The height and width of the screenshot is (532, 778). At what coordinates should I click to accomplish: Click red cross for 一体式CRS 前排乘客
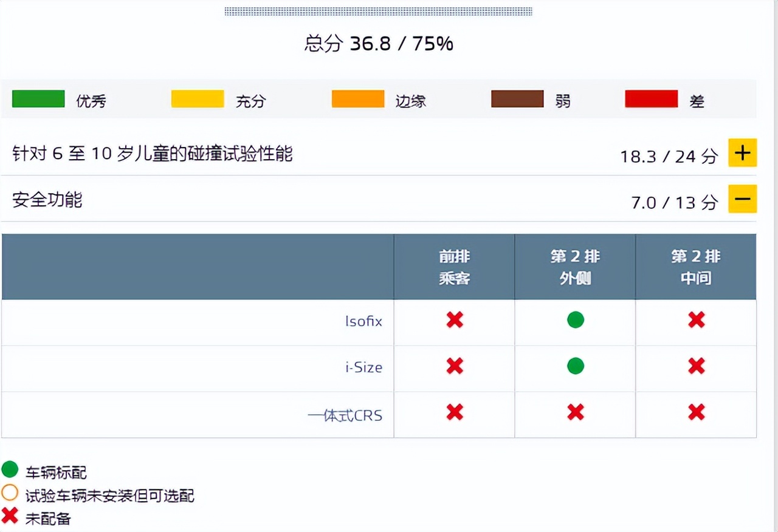[455, 413]
